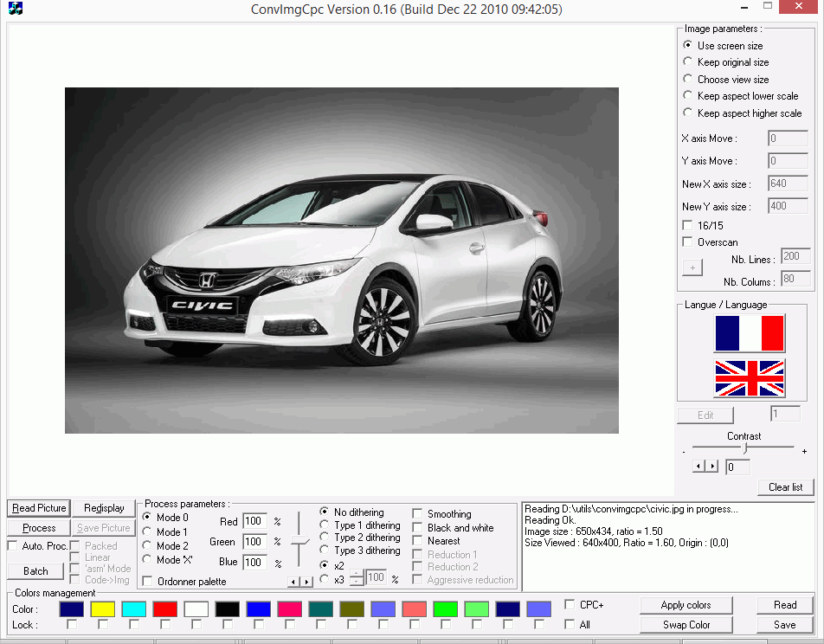Viewport: 824px width, 644px height.
Task: Click the left arrow under the Contrast slider
Action: (698, 467)
